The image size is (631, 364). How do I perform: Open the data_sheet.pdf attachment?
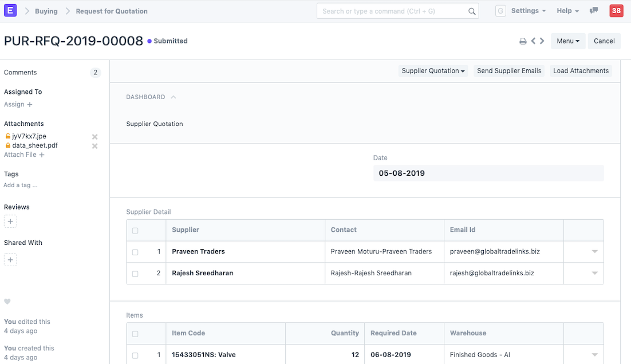35,145
